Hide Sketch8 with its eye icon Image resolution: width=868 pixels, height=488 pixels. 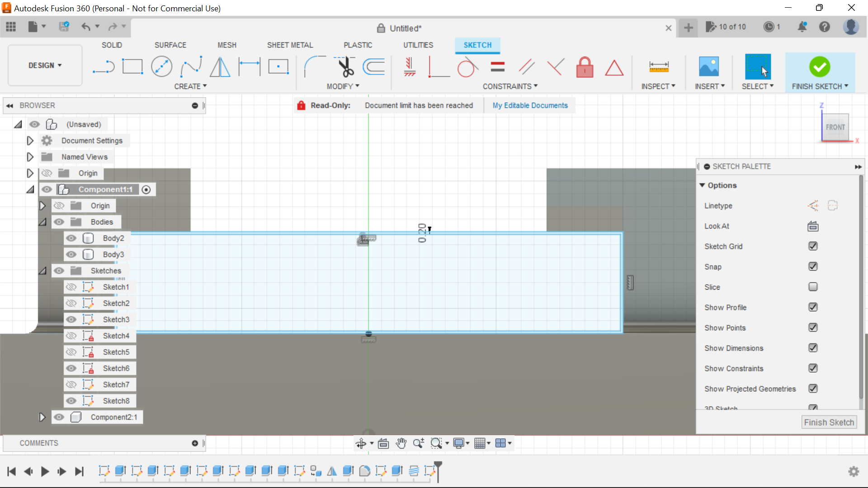coord(71,401)
